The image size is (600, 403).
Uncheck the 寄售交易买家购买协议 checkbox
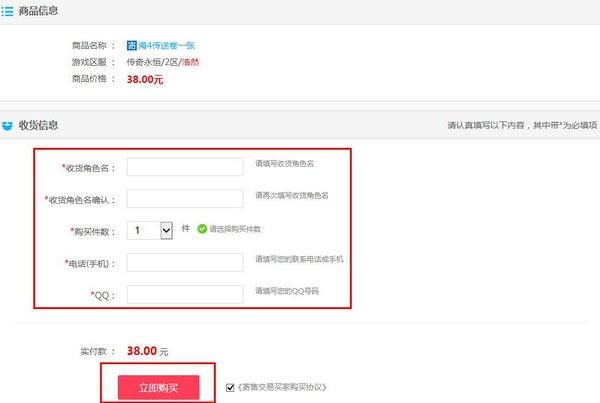click(x=230, y=388)
